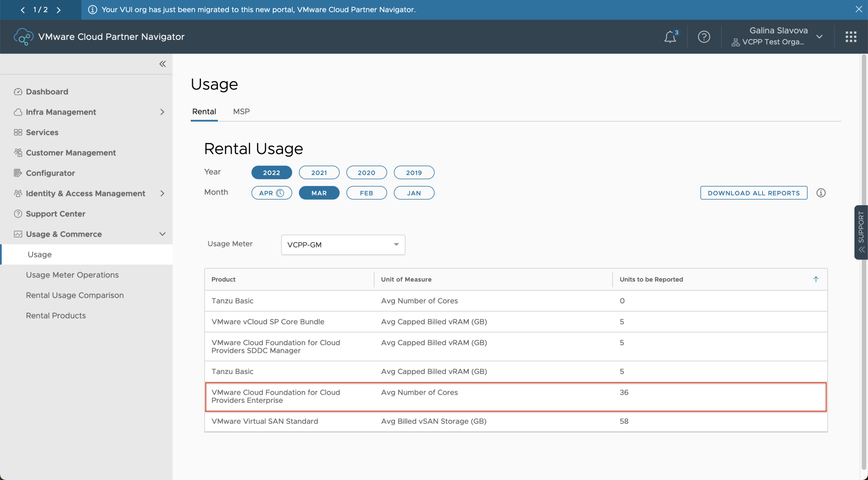Open Rental Usage Comparison in sidebar
The width and height of the screenshot is (868, 480).
pyautogui.click(x=75, y=295)
